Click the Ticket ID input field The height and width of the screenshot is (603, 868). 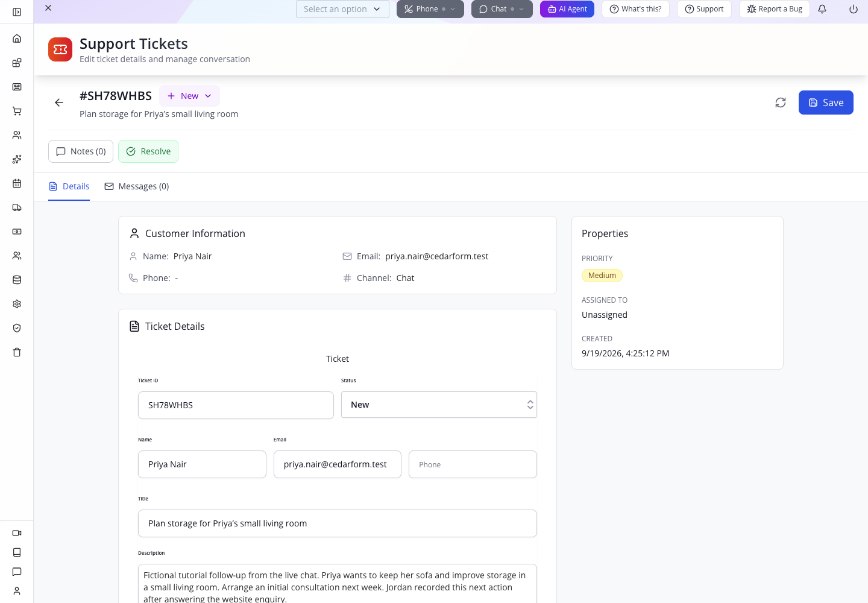tap(236, 405)
